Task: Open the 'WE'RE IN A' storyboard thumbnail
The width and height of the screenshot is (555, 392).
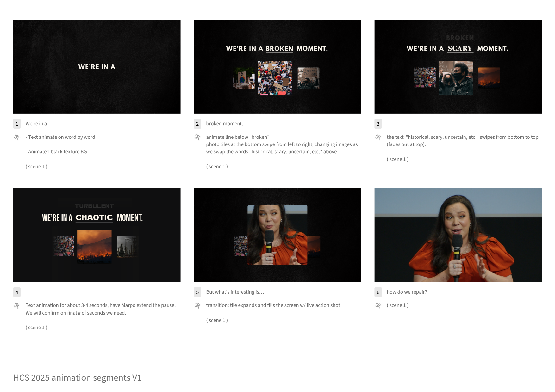Action: click(x=97, y=67)
